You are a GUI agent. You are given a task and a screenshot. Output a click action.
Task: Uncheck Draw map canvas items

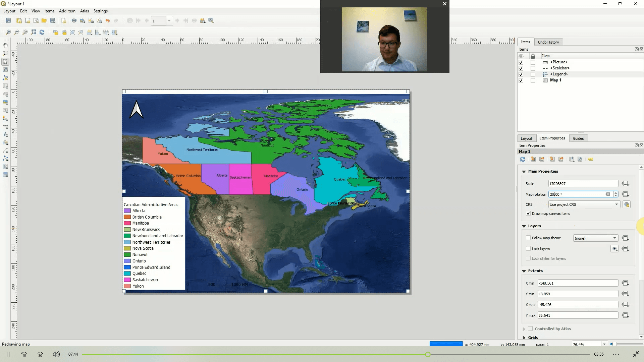coord(528,214)
